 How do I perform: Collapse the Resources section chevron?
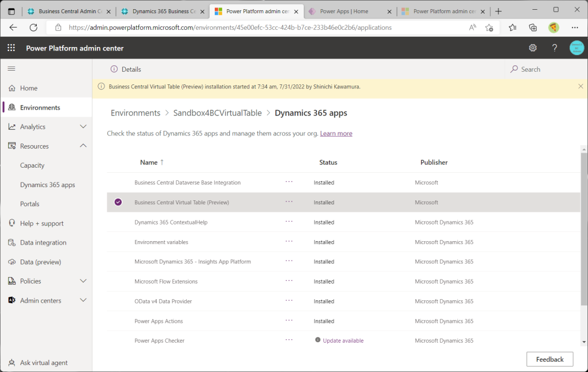click(x=83, y=146)
